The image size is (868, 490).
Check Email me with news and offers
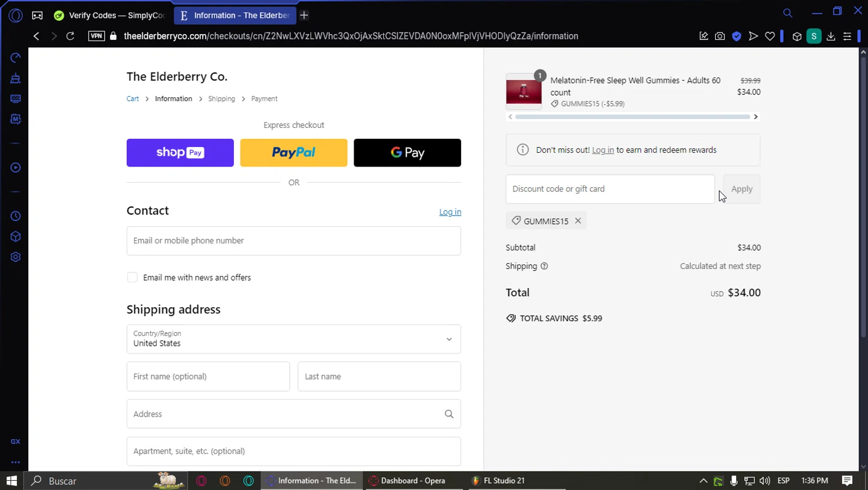(x=133, y=277)
